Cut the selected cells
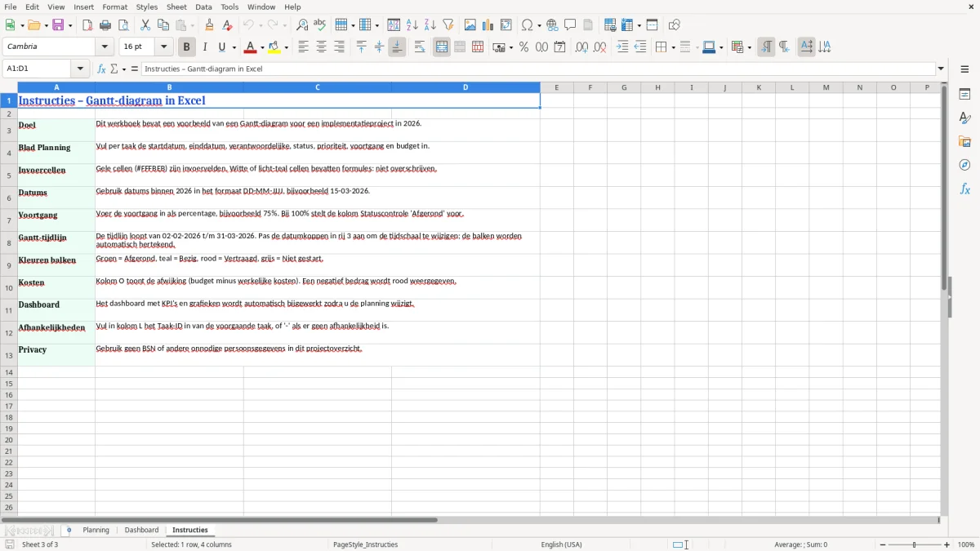 (145, 25)
